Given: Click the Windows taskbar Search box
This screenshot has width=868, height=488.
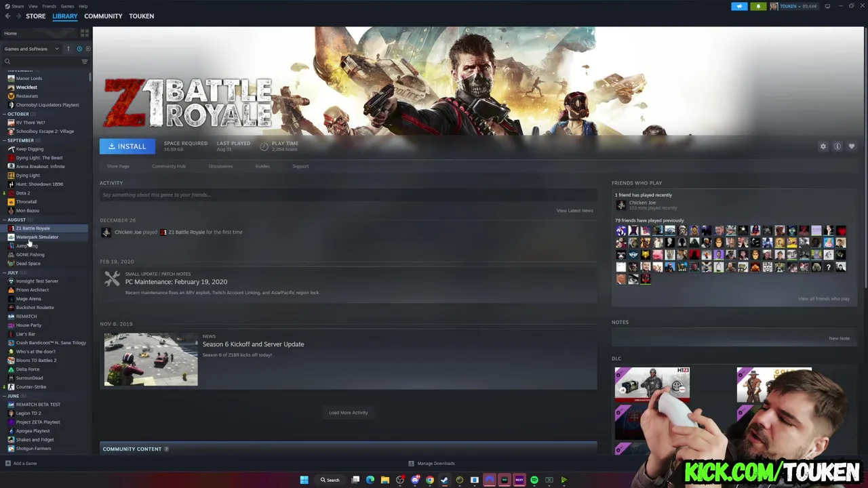Looking at the screenshot, I should [330, 480].
